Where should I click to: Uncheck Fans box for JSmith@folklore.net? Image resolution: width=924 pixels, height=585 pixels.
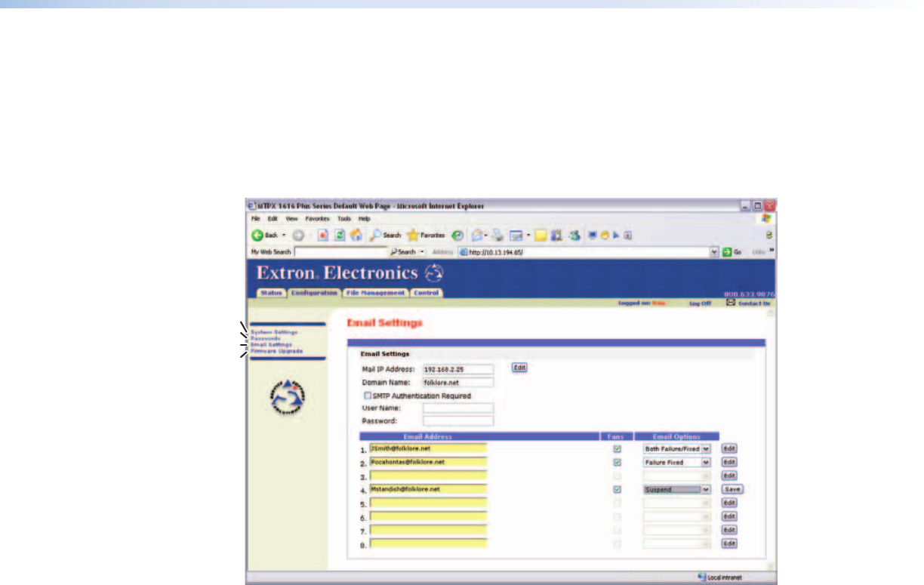(618, 448)
